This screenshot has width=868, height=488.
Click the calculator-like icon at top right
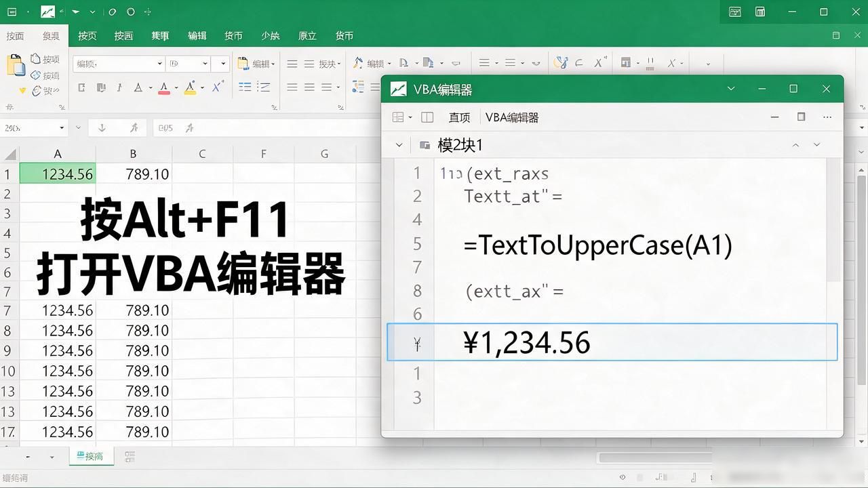760,12
